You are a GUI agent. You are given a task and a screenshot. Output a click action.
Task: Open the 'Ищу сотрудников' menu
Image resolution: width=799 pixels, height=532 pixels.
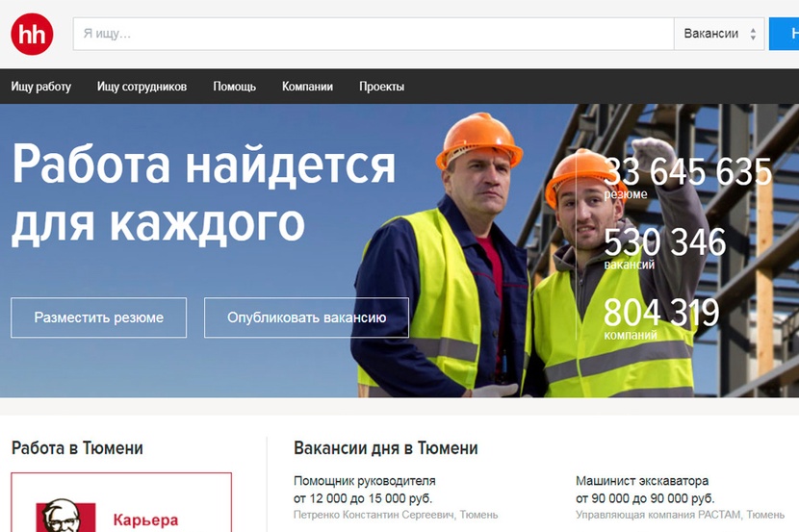(x=142, y=87)
